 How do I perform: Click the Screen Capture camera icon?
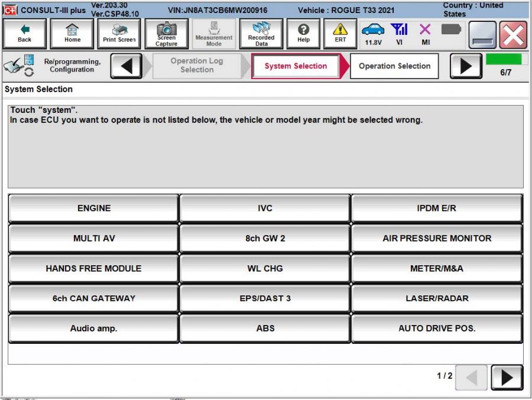pyautogui.click(x=166, y=33)
